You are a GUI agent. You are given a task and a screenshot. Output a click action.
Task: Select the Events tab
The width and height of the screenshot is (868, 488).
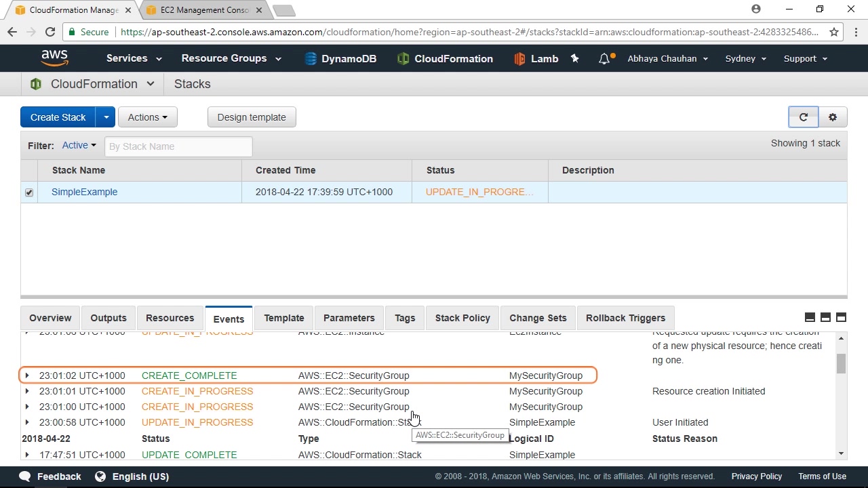tap(229, 319)
